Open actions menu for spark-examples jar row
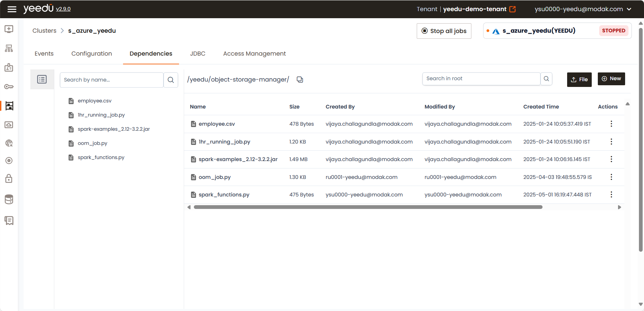 (x=611, y=159)
